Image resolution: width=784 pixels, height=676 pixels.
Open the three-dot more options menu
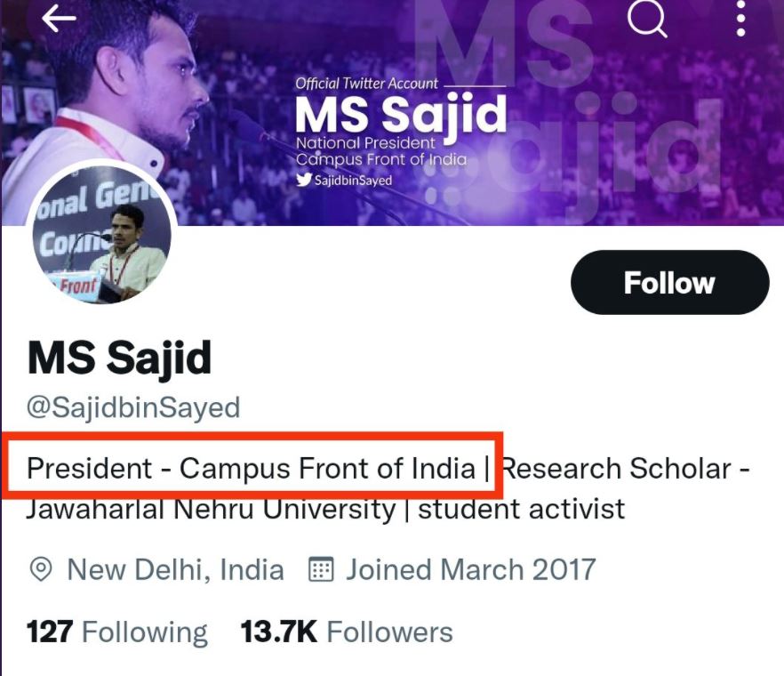click(741, 18)
